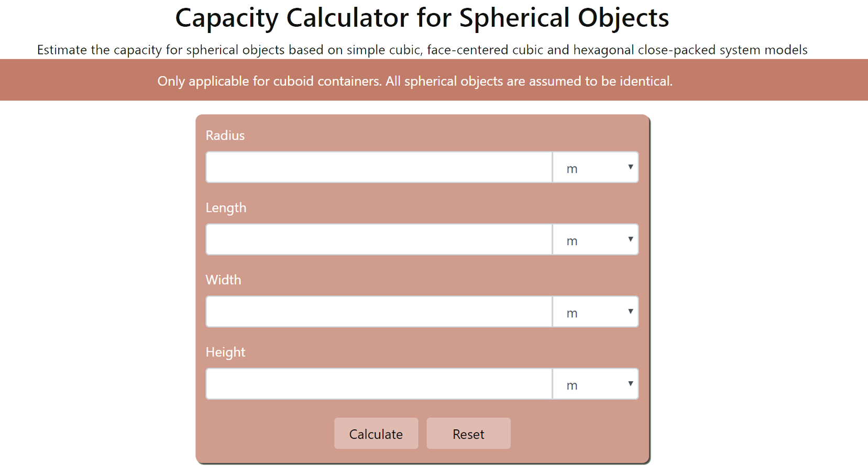Click the Radius field label
Viewport: 868px width, 468px height.
point(225,135)
